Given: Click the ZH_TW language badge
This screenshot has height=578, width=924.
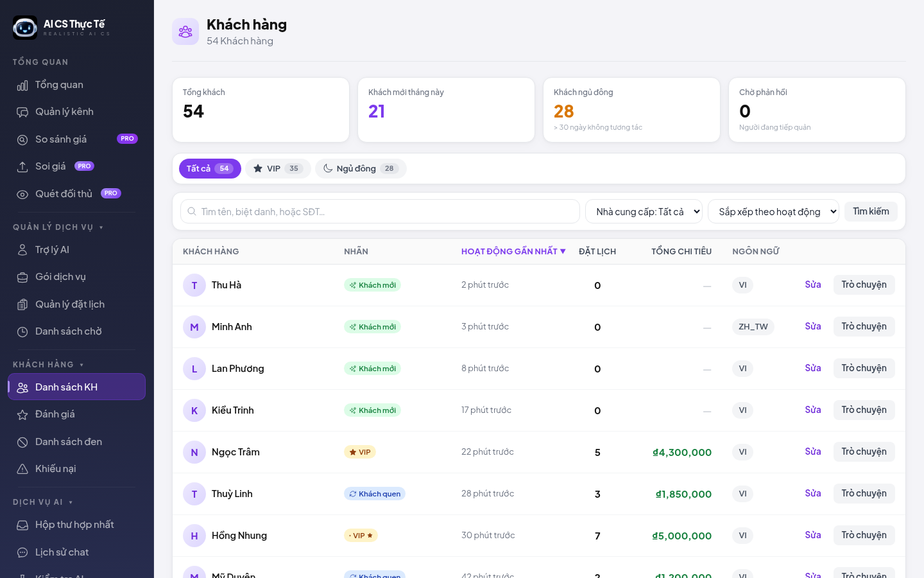Looking at the screenshot, I should (753, 327).
